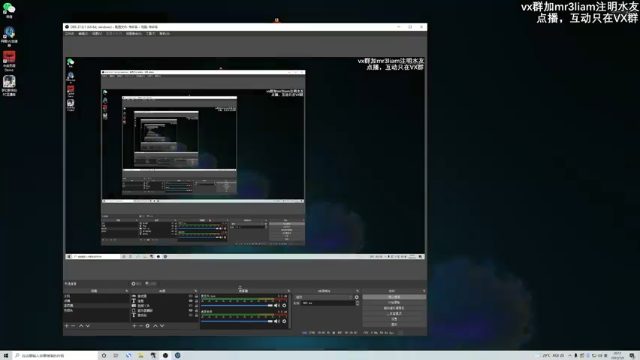Screen dimensions: 640x360
Task: Remove the selected scene with the minus icon
Action: tap(73, 326)
